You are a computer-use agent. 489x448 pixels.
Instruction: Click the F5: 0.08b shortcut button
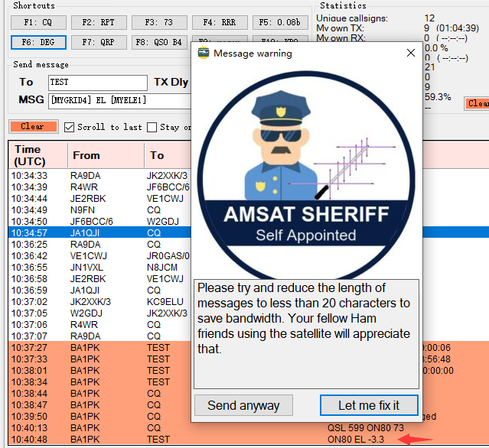tap(280, 22)
